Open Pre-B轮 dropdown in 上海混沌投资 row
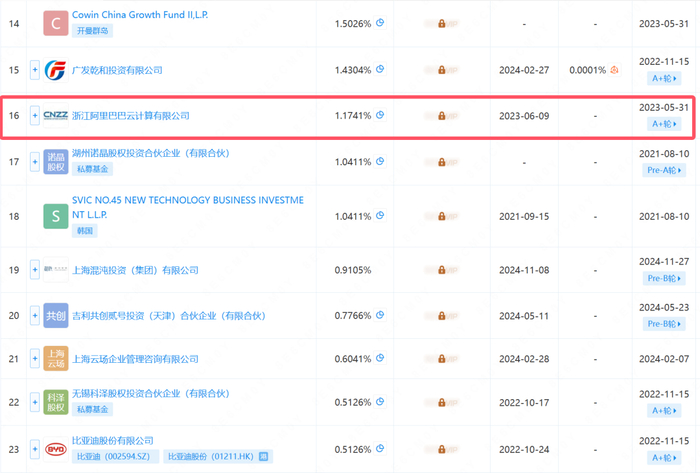This screenshot has height=473, width=700. coord(664,278)
